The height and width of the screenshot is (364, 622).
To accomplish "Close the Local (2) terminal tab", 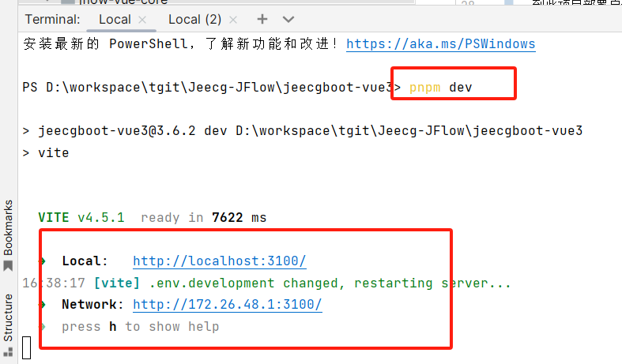I will coord(234,19).
